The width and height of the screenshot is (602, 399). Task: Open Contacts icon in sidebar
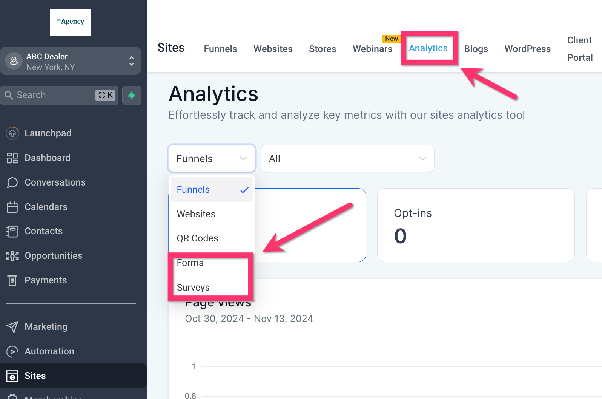click(12, 232)
